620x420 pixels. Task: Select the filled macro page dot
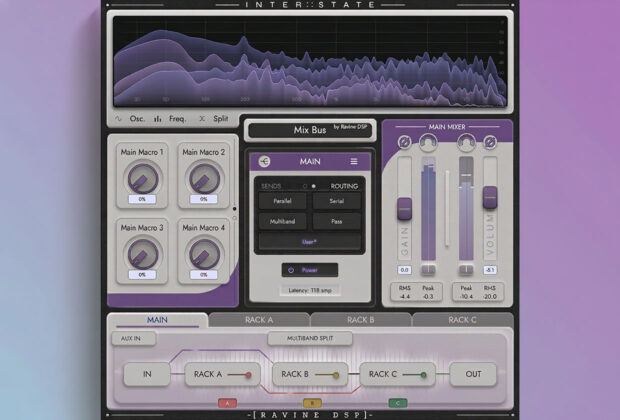coord(234,208)
